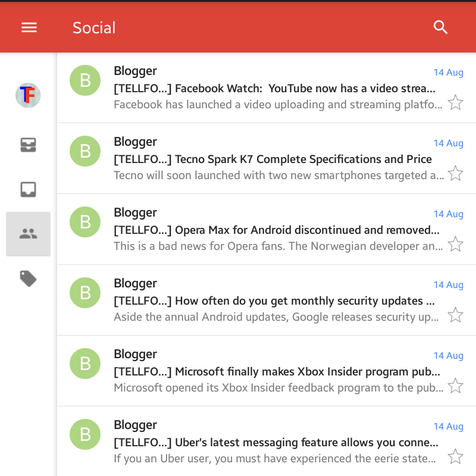Open email subject 'Facebook Watch: YouTube now has'

(x=274, y=88)
